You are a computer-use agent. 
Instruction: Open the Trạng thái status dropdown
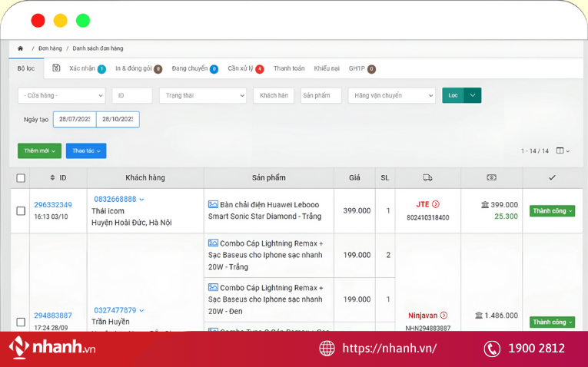203,95
